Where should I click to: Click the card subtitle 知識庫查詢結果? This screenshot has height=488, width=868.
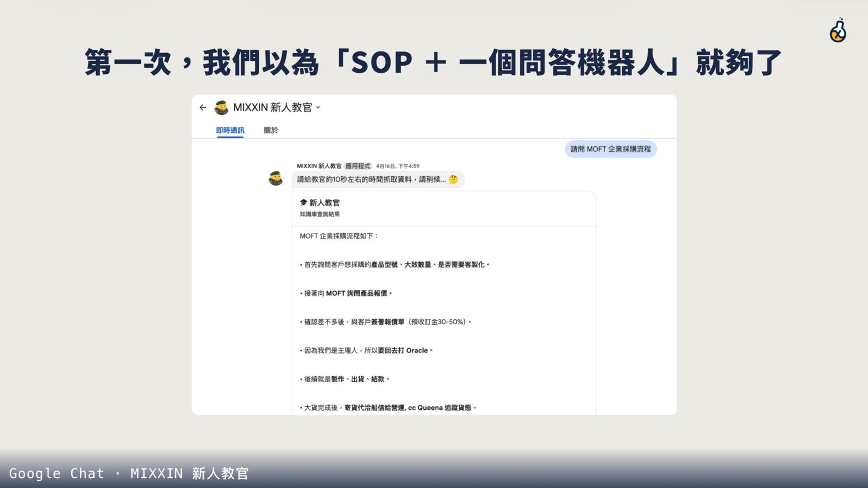click(320, 214)
